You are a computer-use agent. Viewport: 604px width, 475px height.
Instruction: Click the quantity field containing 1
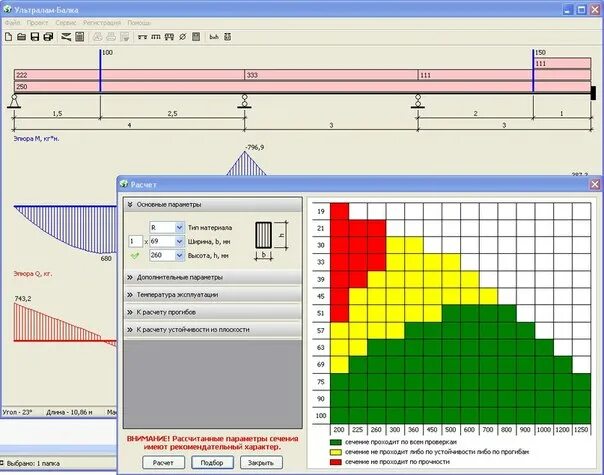(x=135, y=242)
